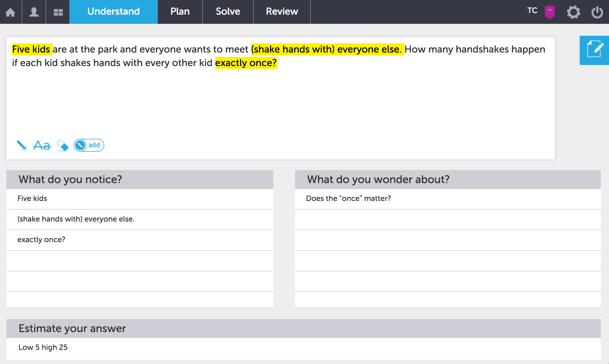Open the dashboard grid icon
Screen dimensions: 609x364
point(58,12)
